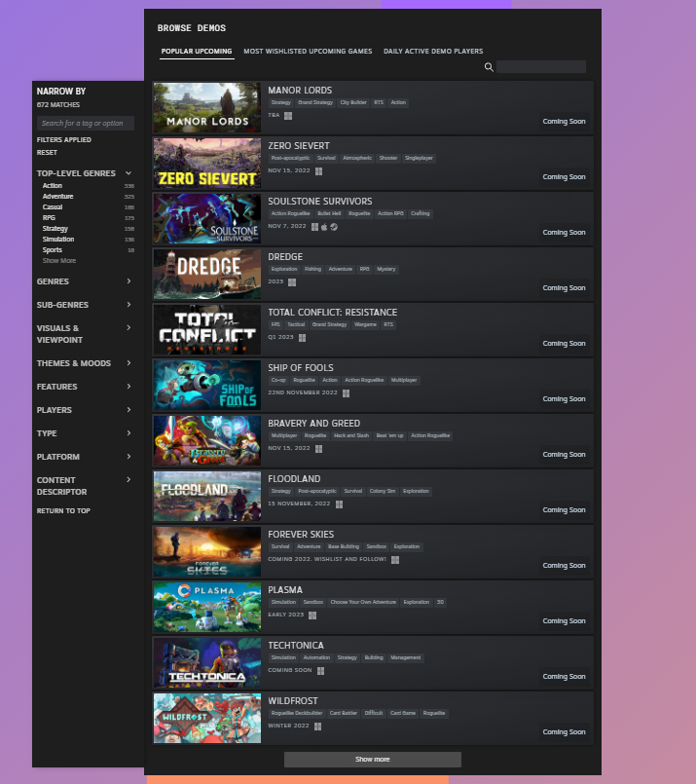
Task: Click Windows platform icon for Zero Sievert
Action: pyautogui.click(x=319, y=170)
